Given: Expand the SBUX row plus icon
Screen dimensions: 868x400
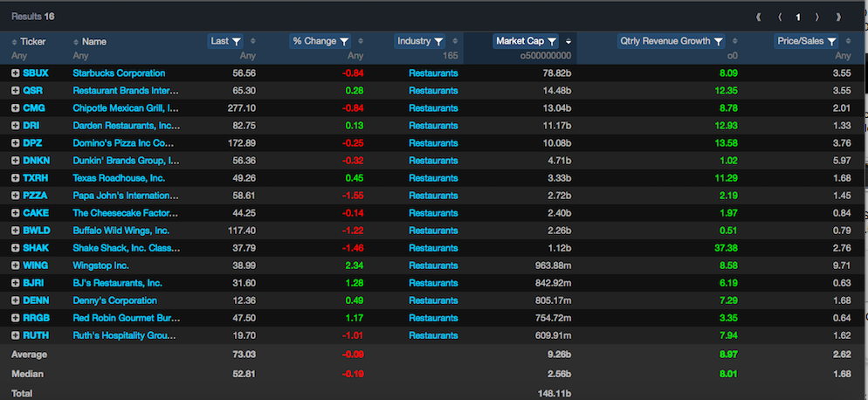Looking at the screenshot, I should pos(16,73).
